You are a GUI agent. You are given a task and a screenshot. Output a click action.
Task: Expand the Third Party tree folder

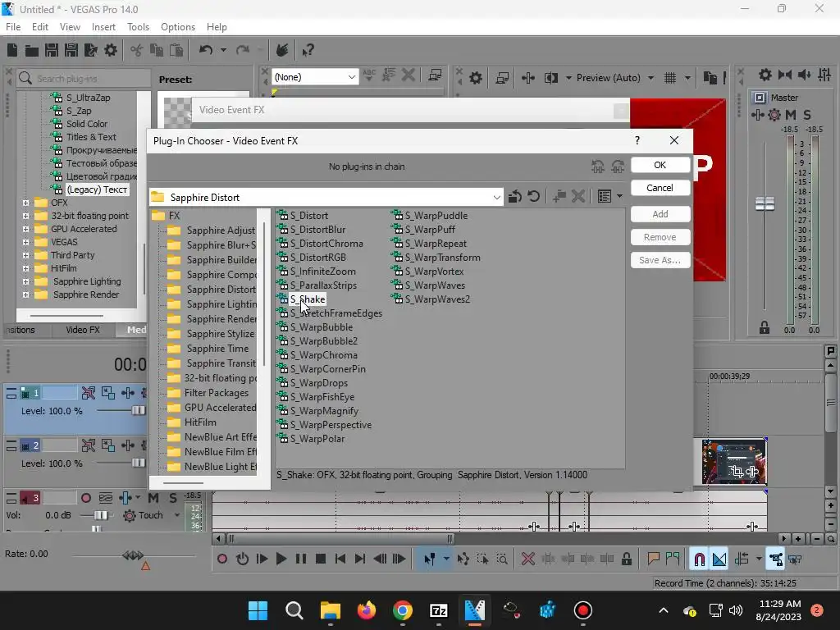coord(25,255)
